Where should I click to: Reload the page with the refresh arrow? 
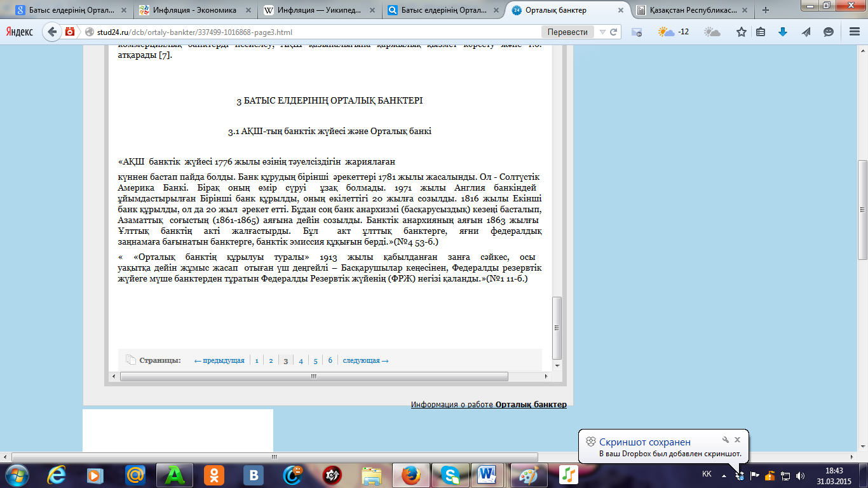(614, 32)
